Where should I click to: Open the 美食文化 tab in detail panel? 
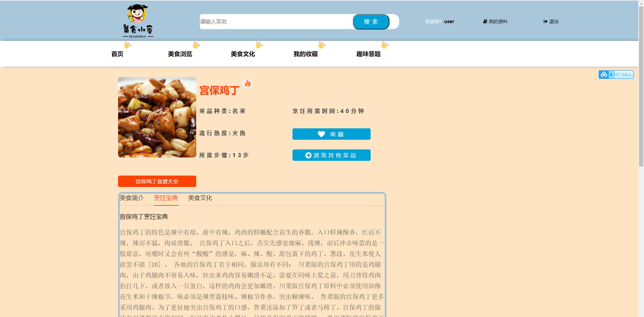pos(200,198)
